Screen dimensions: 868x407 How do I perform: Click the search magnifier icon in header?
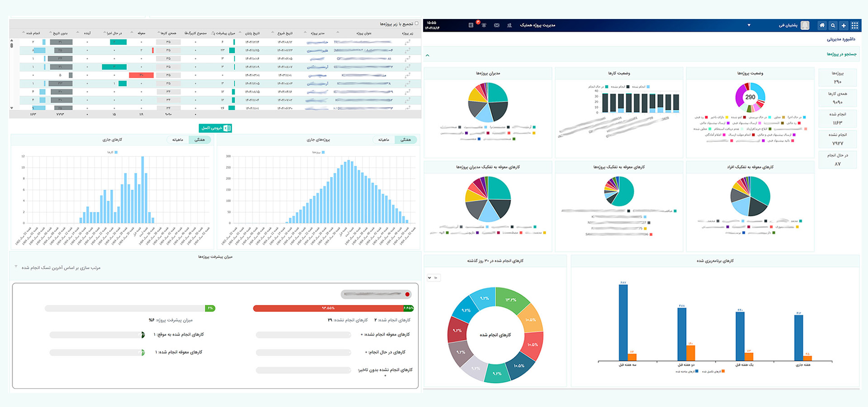[833, 25]
